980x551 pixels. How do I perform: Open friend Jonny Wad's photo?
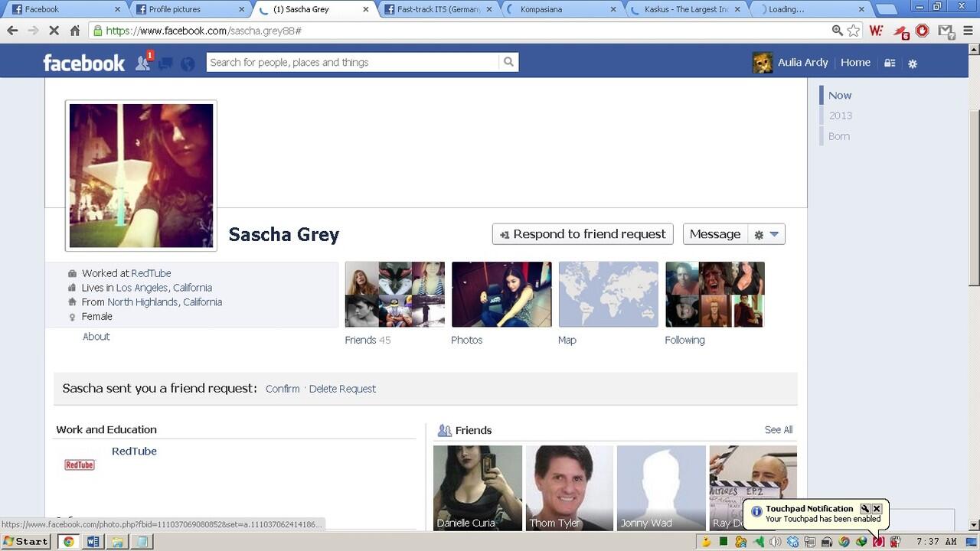[661, 488]
